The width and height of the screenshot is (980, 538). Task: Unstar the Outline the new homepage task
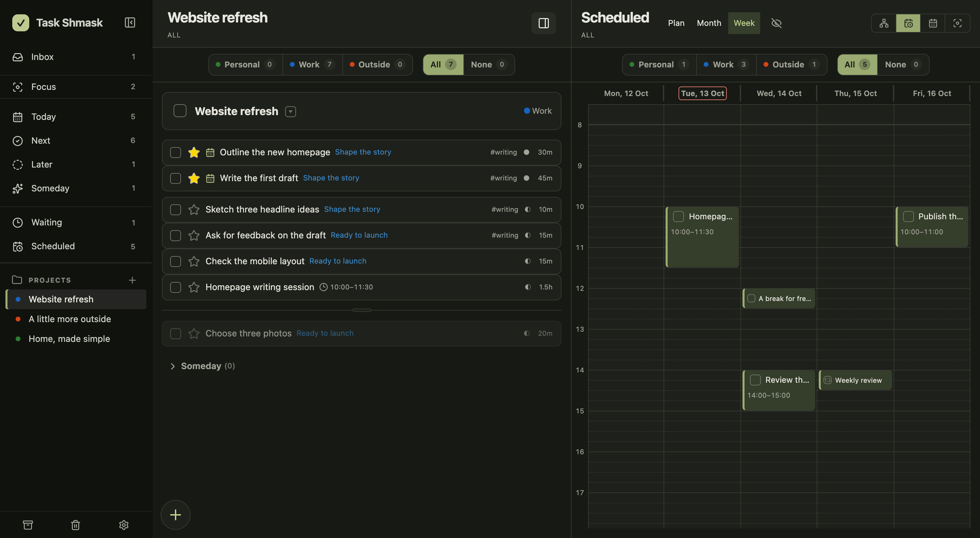click(194, 152)
